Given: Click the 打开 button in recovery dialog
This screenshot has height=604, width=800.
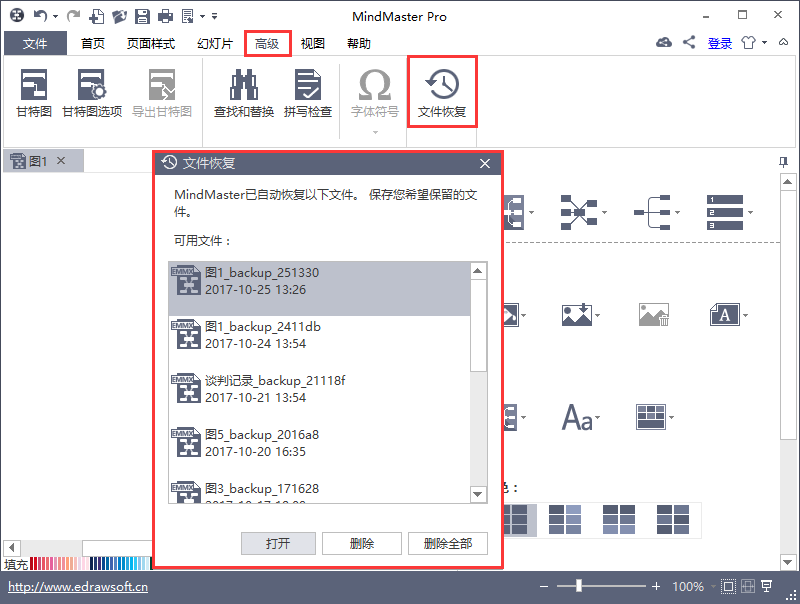Looking at the screenshot, I should pyautogui.click(x=278, y=543).
